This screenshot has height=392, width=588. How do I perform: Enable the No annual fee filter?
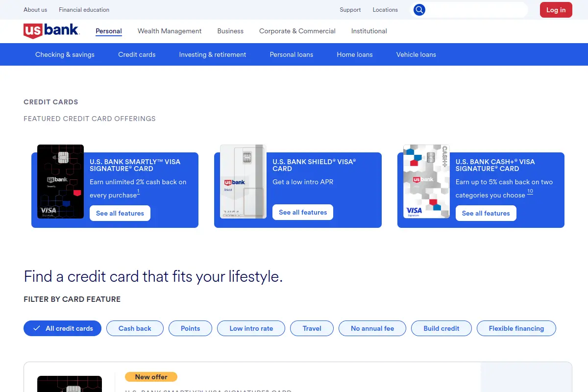372,328
